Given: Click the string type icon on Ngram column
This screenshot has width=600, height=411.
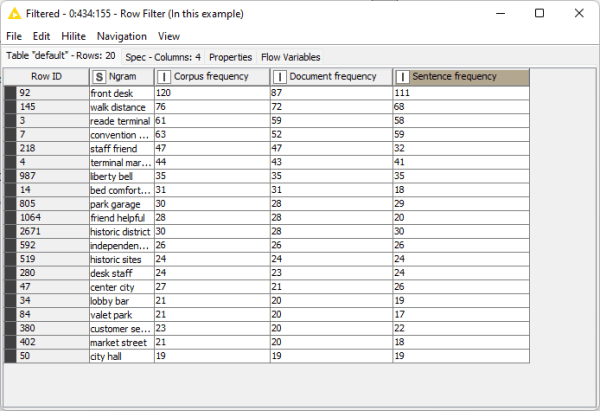Looking at the screenshot, I should (x=99, y=77).
